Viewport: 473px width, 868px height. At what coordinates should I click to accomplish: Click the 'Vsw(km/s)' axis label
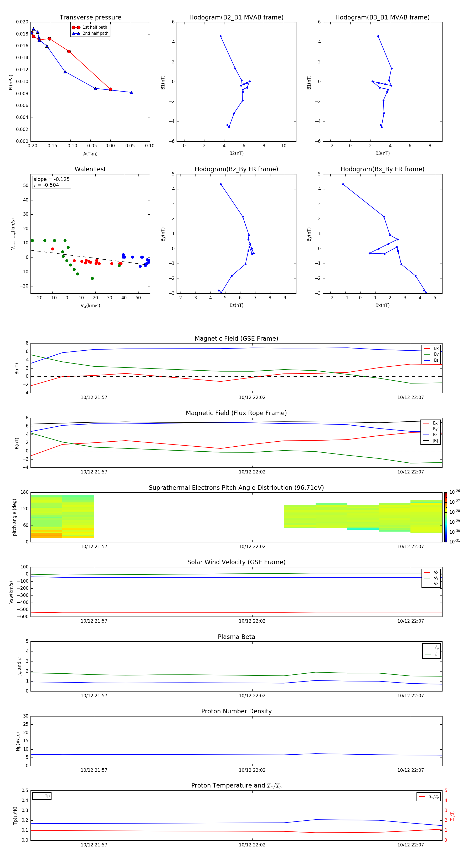point(11,592)
